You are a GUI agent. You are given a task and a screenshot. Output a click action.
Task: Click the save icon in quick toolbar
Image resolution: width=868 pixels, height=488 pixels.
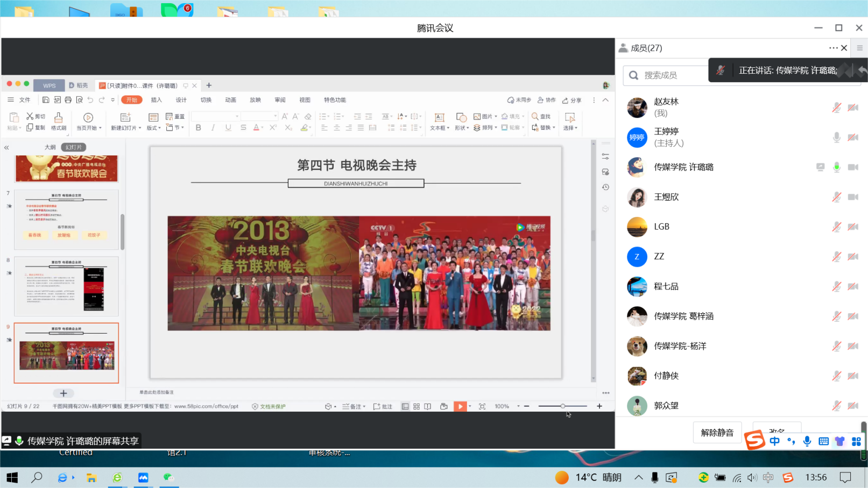coord(46,100)
